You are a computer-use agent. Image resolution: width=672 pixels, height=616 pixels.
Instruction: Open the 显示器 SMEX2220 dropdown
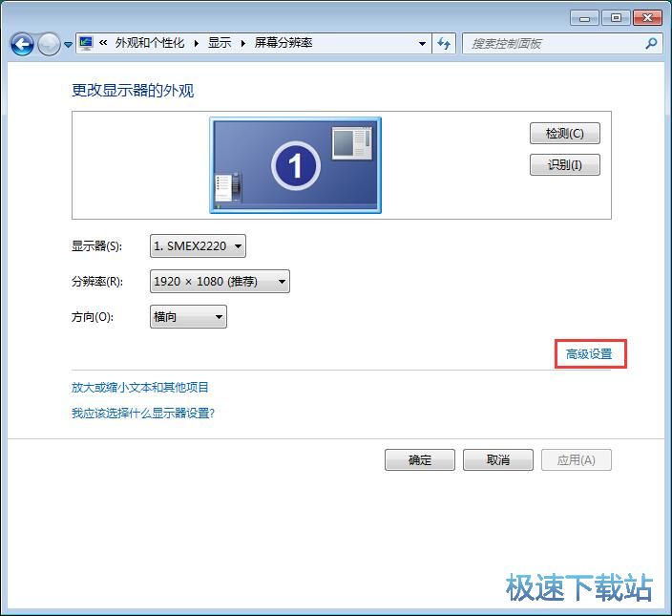tap(198, 246)
